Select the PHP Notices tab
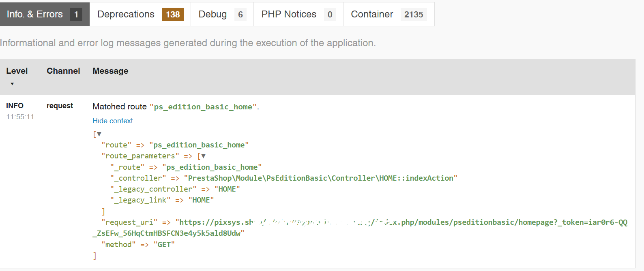 click(289, 14)
